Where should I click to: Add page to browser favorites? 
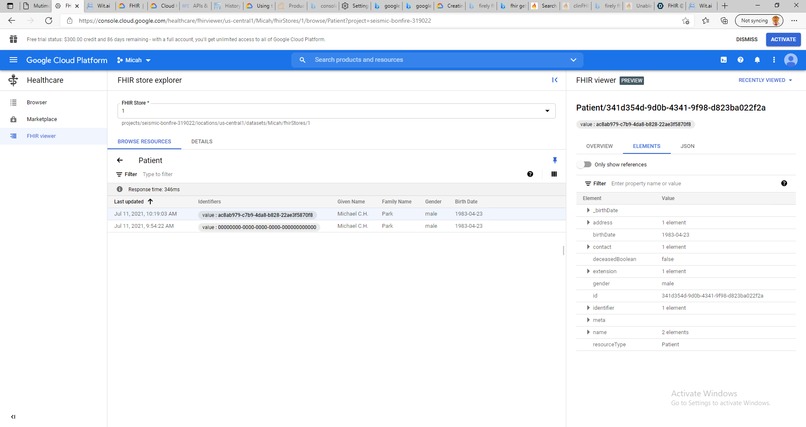(x=686, y=21)
